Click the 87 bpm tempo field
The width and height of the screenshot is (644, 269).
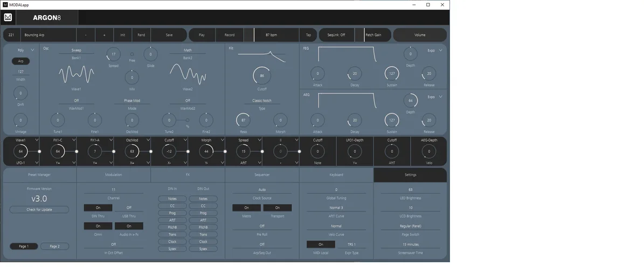(x=276, y=35)
